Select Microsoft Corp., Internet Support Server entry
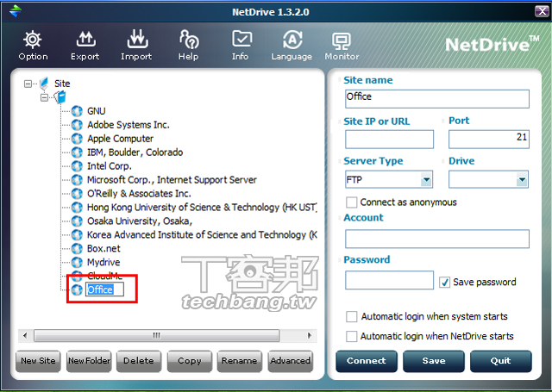The height and width of the screenshot is (392, 552). pos(172,180)
